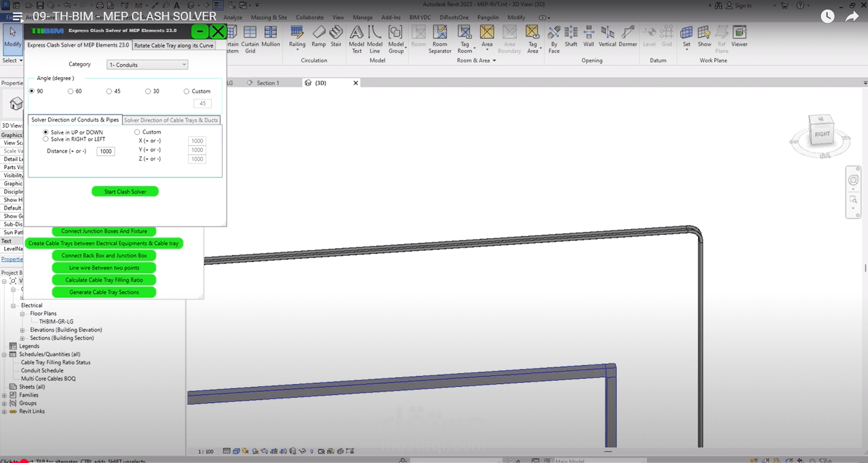Click inside the Distance 1000 input field

coord(106,151)
